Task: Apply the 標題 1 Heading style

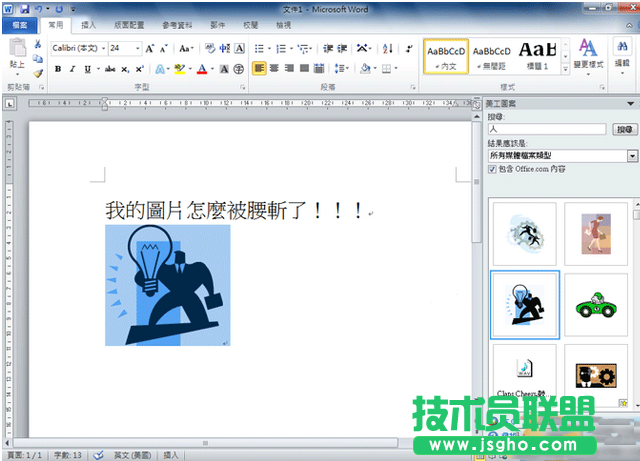Action: (537, 57)
